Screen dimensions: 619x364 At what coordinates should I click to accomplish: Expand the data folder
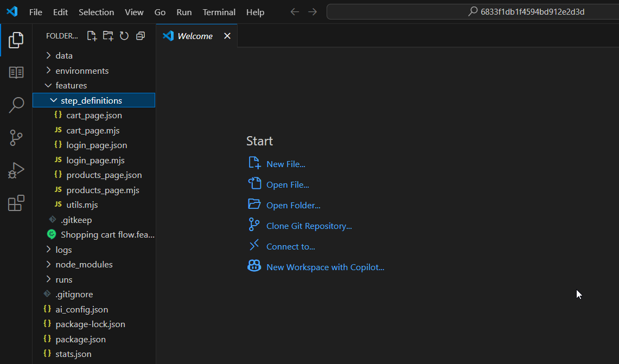click(x=63, y=56)
